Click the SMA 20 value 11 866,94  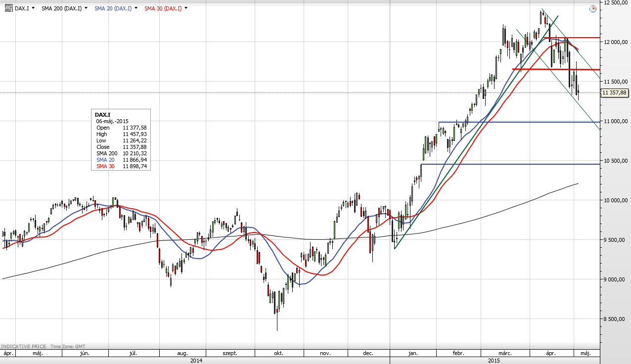pyautogui.click(x=135, y=160)
